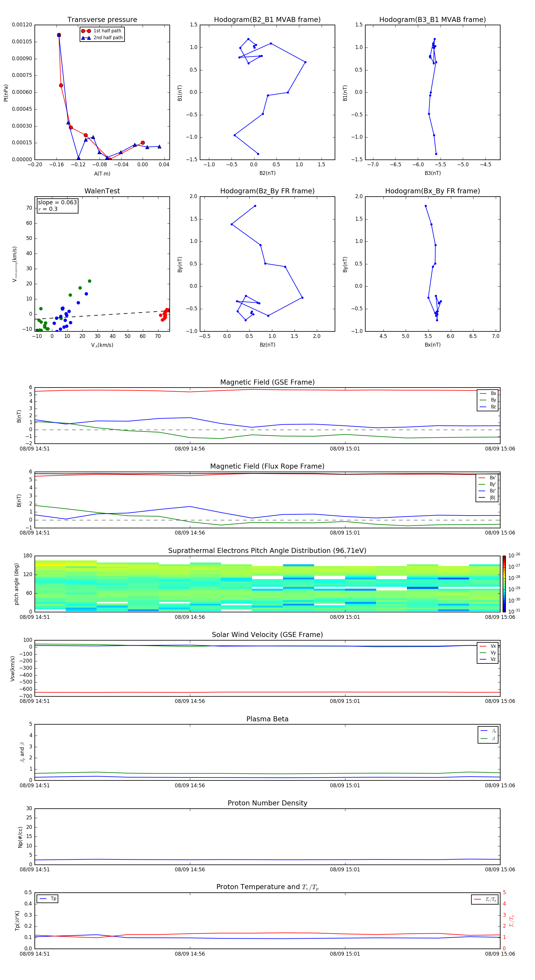Image resolution: width=535 pixels, height=980 pixels.
Task: Click the 'Pt(nPa)' y-axis label
Action: click(6, 92)
